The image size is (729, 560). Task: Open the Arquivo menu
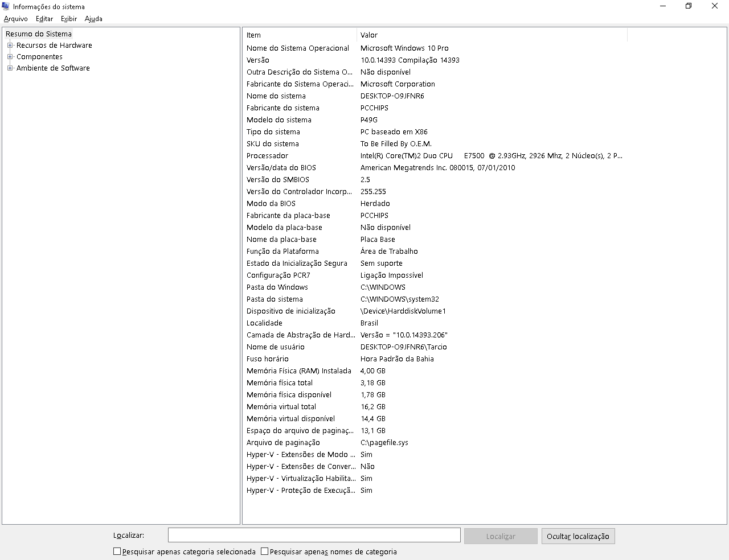[16, 19]
